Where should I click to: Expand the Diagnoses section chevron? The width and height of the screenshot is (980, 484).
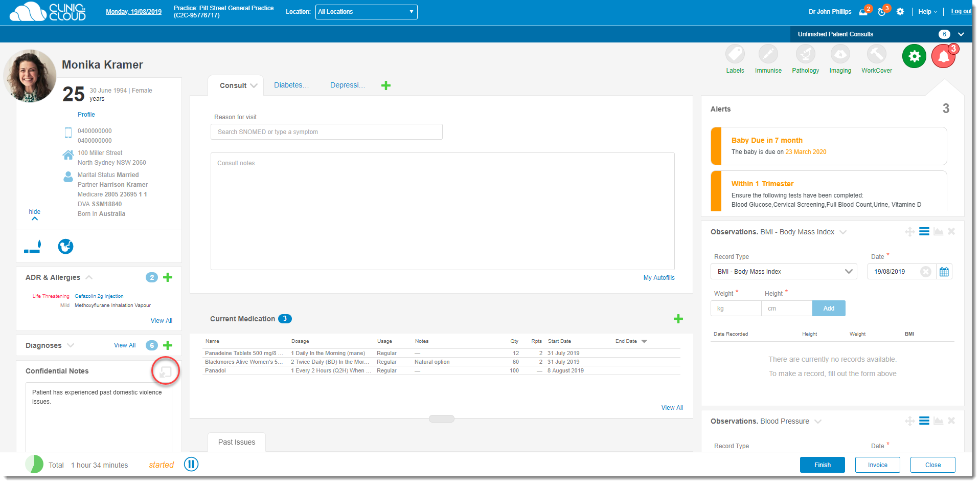click(71, 345)
